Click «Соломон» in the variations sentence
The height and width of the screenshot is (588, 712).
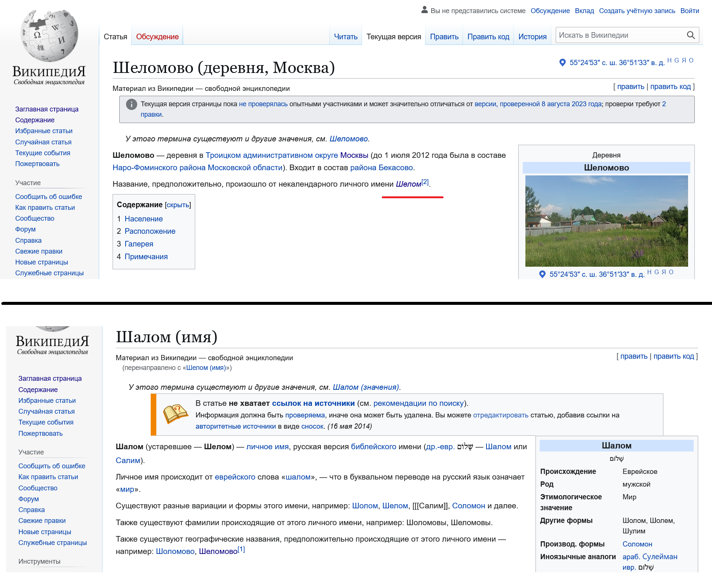tap(469, 506)
